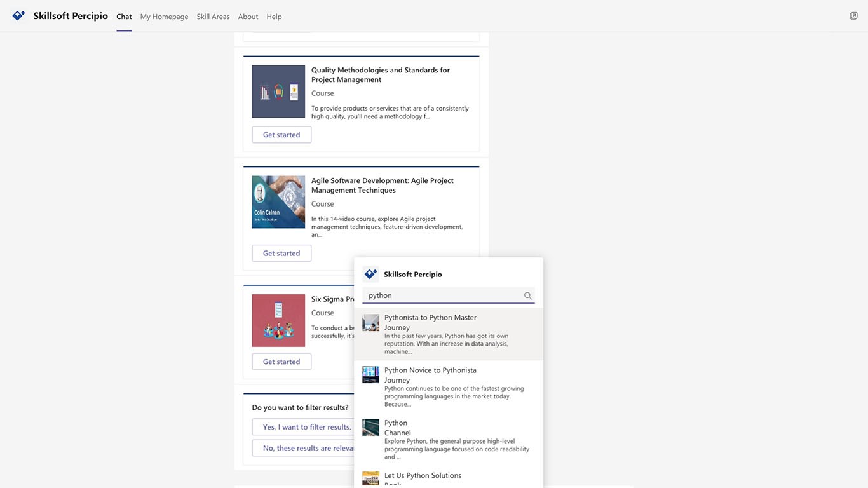
Task: Click the Python result's Channel label
Action: tap(398, 433)
